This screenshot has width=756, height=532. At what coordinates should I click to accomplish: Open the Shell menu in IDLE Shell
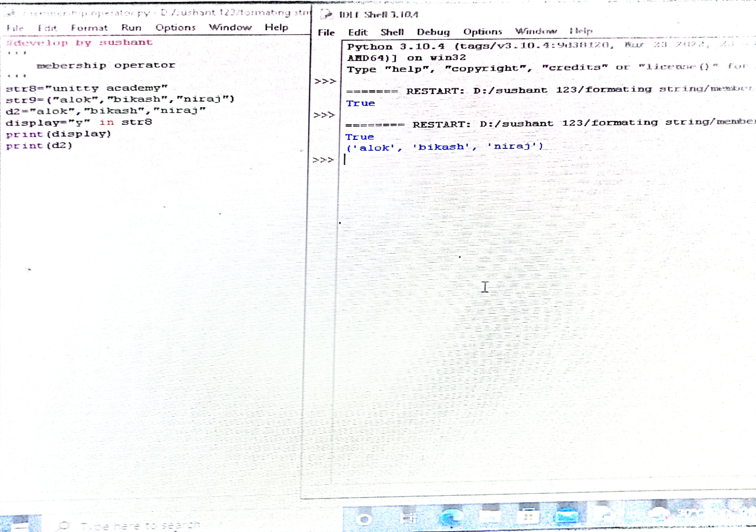[392, 32]
